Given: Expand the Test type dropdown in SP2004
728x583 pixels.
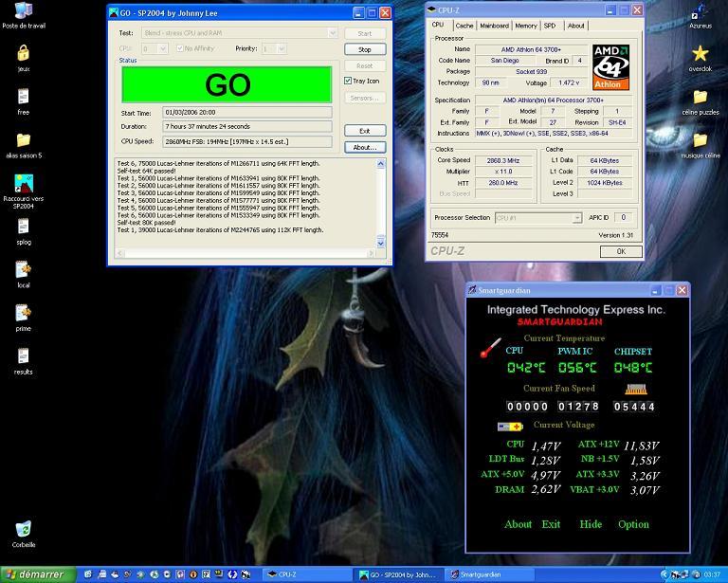Looking at the screenshot, I should point(333,33).
